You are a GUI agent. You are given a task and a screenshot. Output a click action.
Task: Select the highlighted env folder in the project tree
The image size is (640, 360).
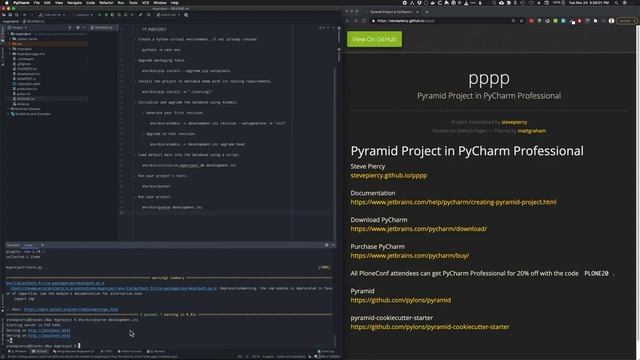tap(48, 44)
